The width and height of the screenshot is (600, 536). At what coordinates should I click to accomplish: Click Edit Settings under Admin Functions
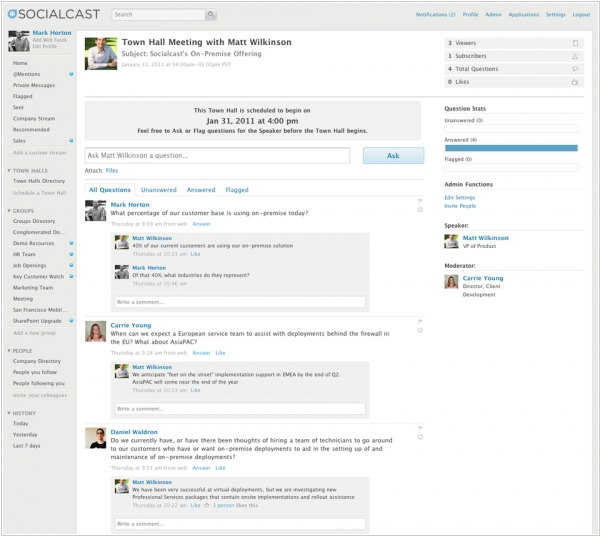pyautogui.click(x=460, y=197)
